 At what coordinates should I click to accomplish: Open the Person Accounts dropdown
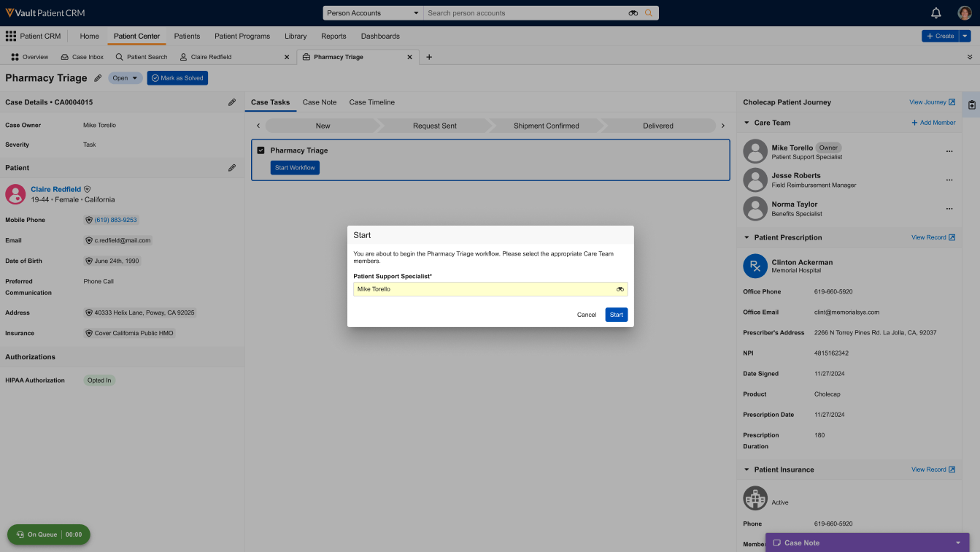pyautogui.click(x=373, y=13)
